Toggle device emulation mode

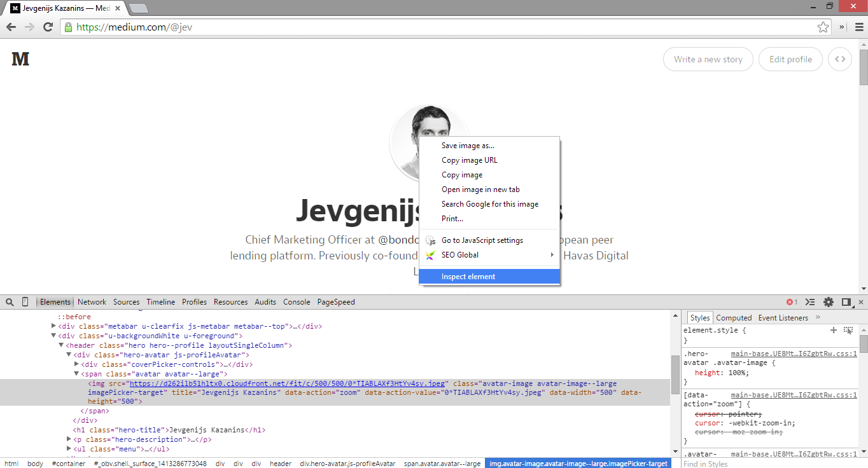coord(24,301)
